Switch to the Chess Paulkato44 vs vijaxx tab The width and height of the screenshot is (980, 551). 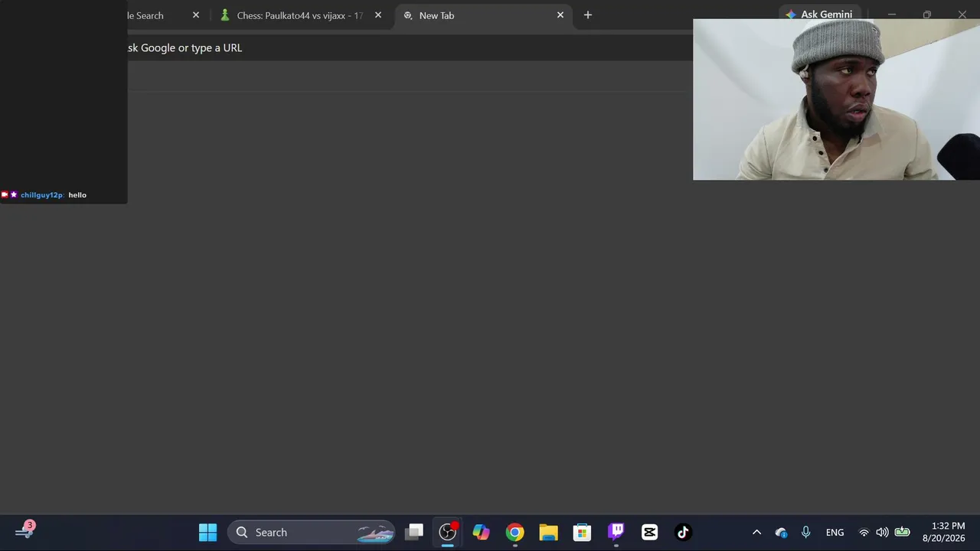pyautogui.click(x=300, y=15)
